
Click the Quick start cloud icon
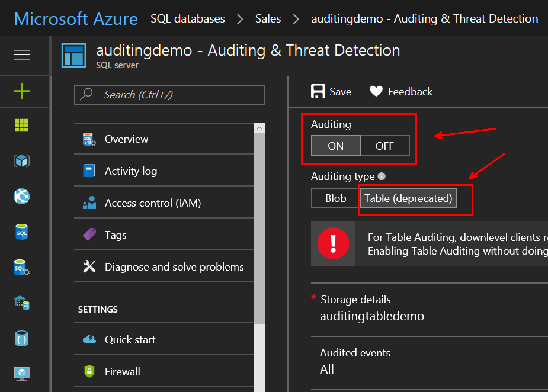pyautogui.click(x=89, y=339)
